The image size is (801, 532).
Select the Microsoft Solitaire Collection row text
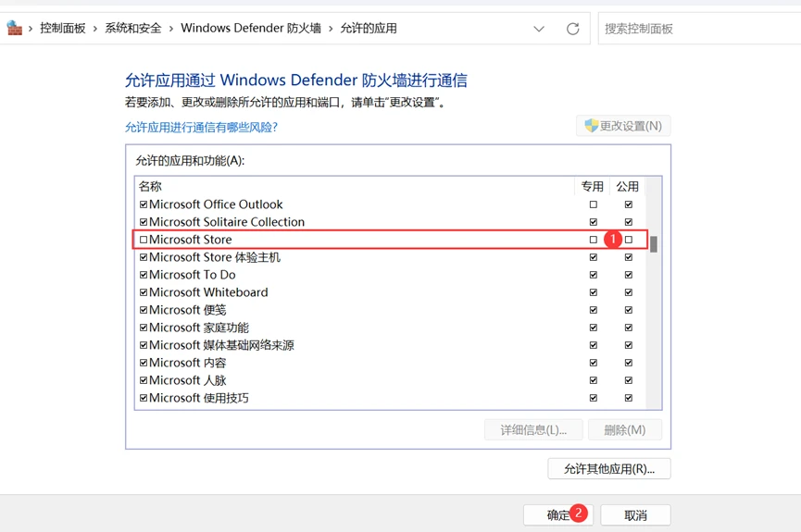227,222
